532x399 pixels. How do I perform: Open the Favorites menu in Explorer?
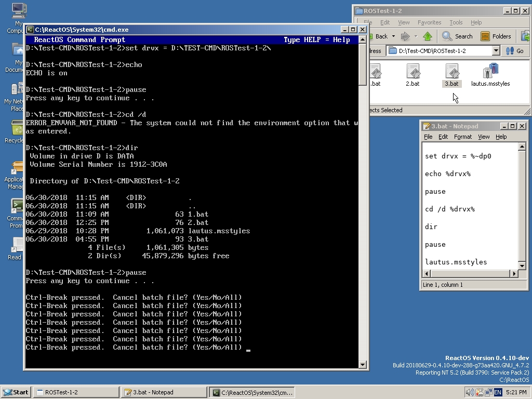tap(429, 22)
